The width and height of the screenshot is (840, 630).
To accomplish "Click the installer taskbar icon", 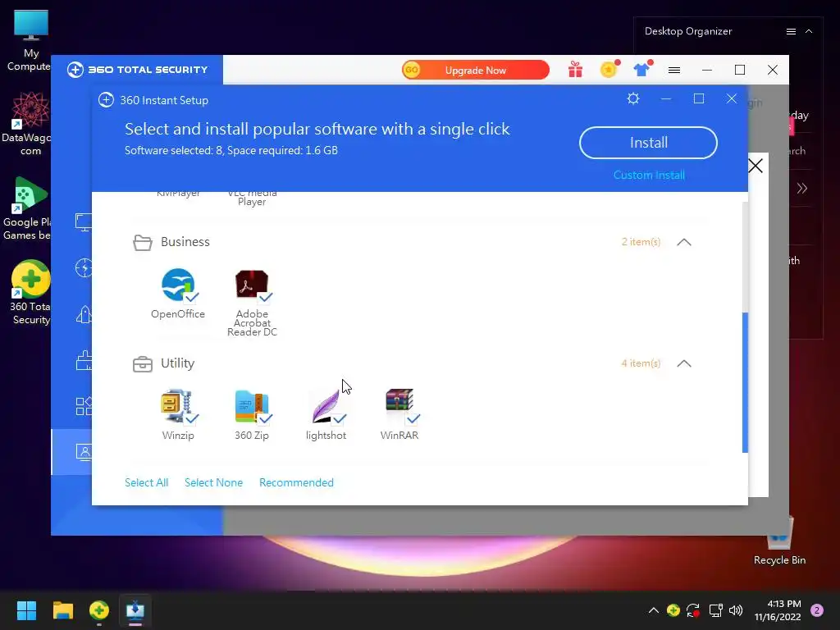I will pos(135,610).
